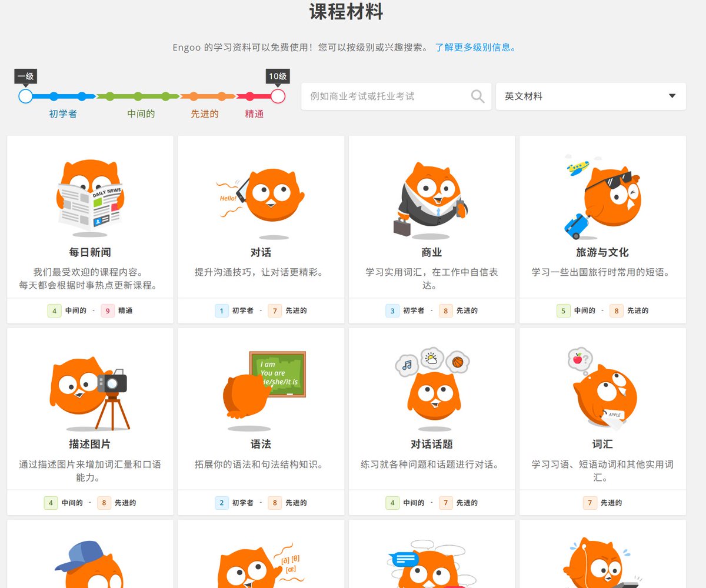Click the green 中间的 segment of level slider
This screenshot has width=706, height=588.
138,96
